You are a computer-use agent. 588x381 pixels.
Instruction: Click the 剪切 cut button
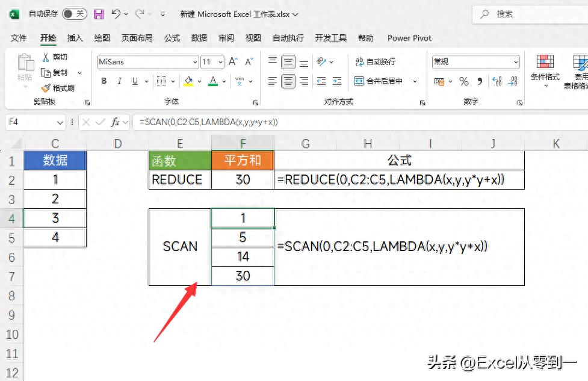[x=55, y=57]
